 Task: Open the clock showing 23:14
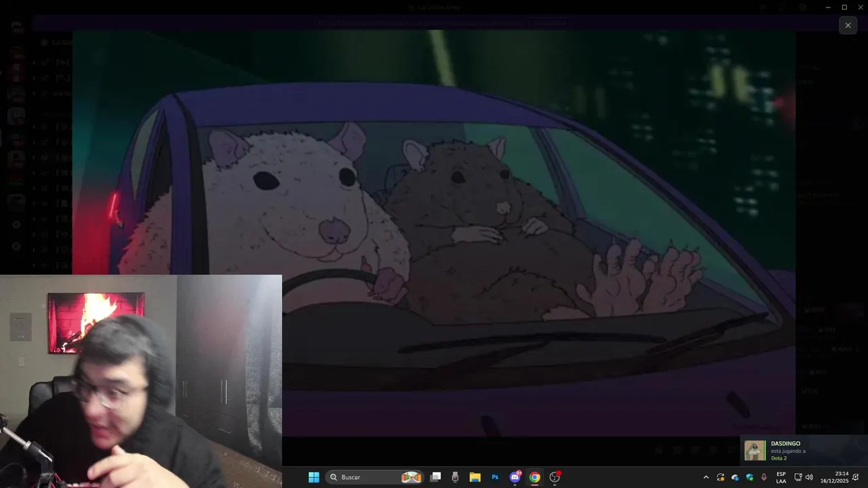click(x=834, y=477)
